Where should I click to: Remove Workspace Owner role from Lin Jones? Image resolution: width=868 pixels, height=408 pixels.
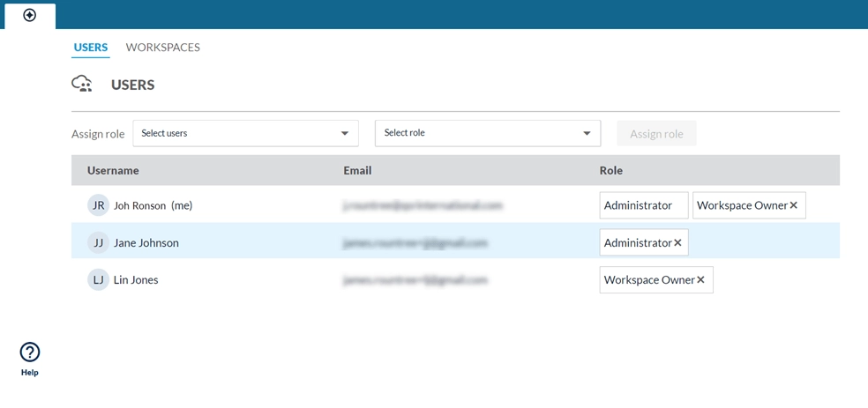[x=700, y=279]
